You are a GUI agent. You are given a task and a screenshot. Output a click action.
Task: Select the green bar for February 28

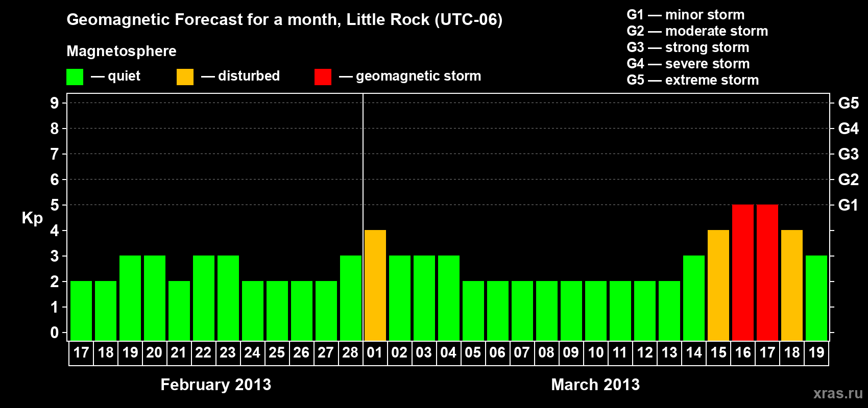point(351,298)
